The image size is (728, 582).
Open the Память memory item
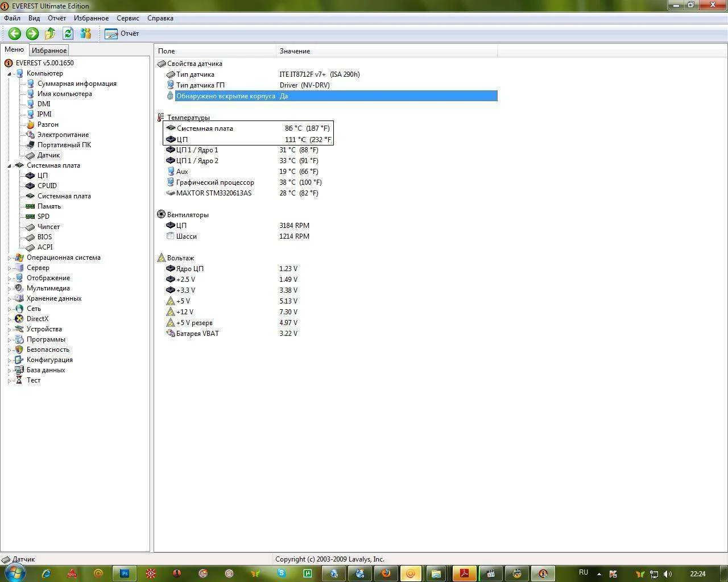tap(49, 206)
